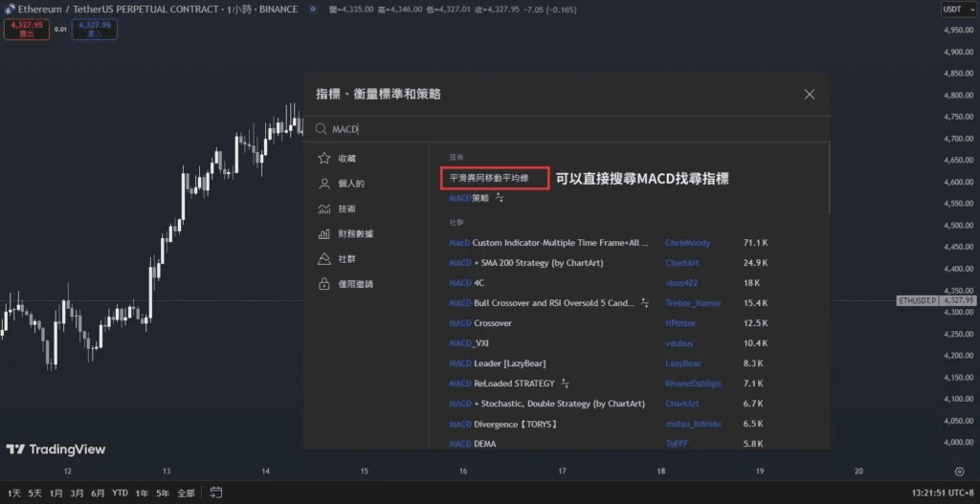Screen dimensions: 980x504
Task: Open the 個人的 person icon category
Action: 323,184
